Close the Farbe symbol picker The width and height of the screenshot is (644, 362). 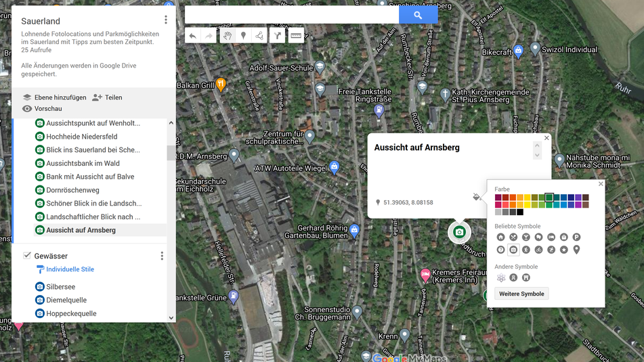(x=601, y=184)
